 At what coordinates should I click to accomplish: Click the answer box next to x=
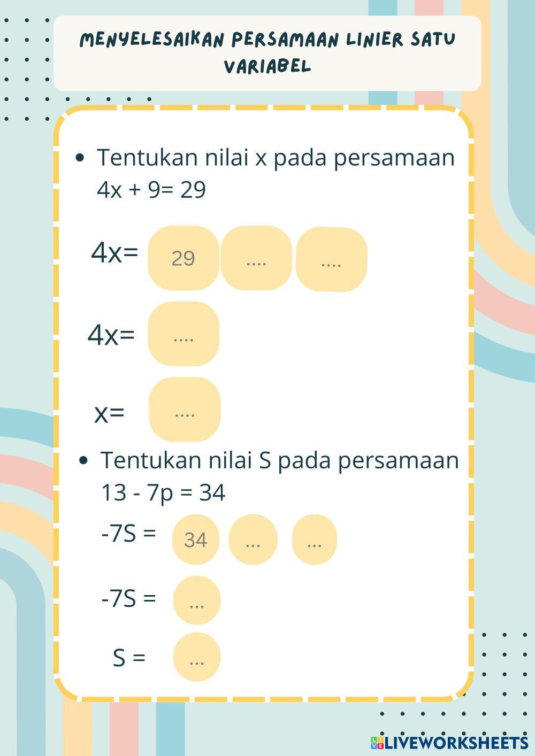[x=185, y=410]
